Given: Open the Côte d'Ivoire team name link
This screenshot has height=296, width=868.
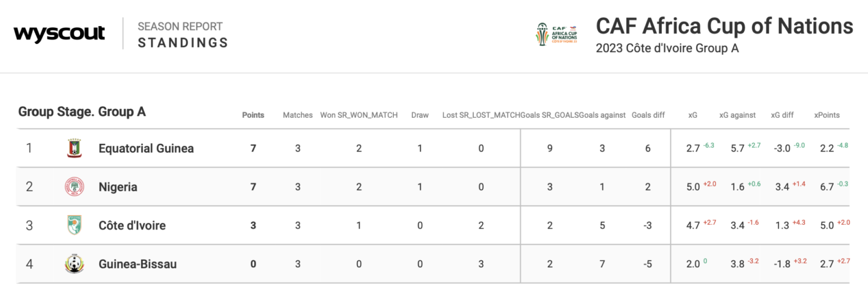Looking at the screenshot, I should tap(132, 225).
